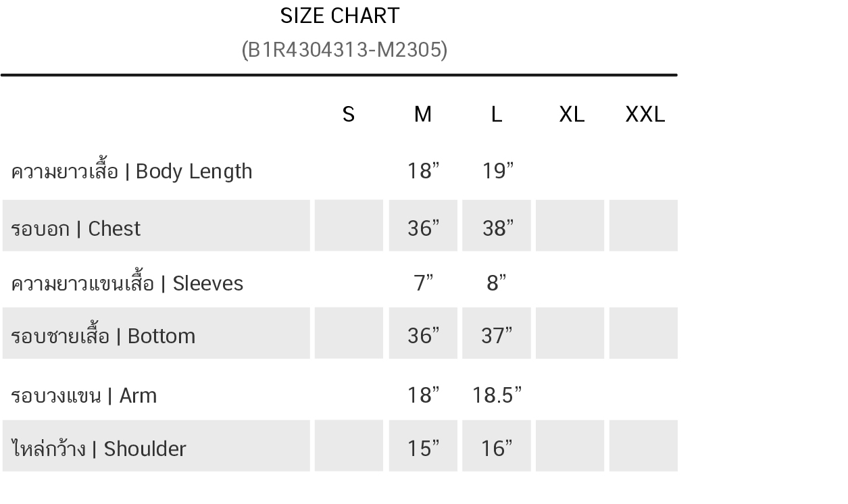Click the 37" Bottom value for L

coord(497,336)
